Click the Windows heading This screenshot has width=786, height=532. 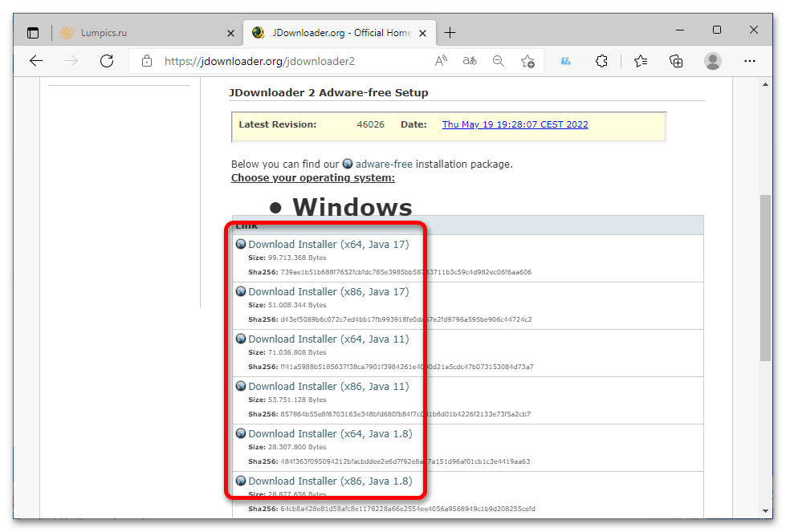coord(352,207)
